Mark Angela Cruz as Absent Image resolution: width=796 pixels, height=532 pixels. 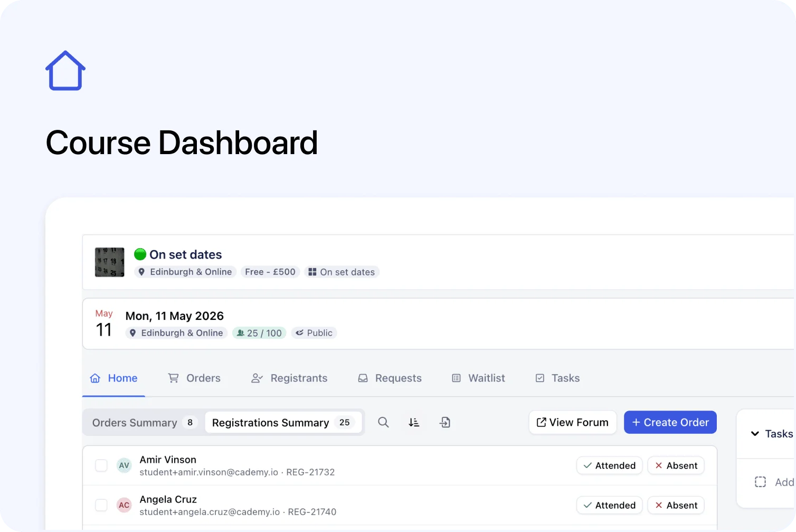click(x=676, y=505)
